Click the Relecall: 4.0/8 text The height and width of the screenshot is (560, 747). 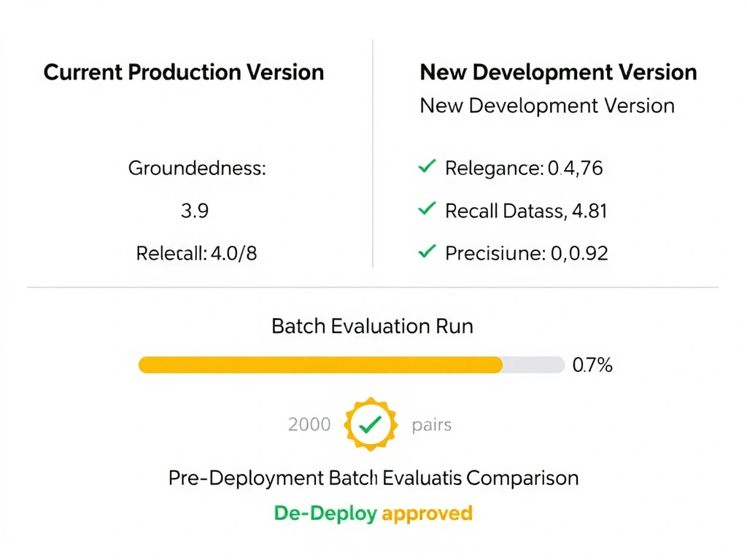pyautogui.click(x=196, y=253)
